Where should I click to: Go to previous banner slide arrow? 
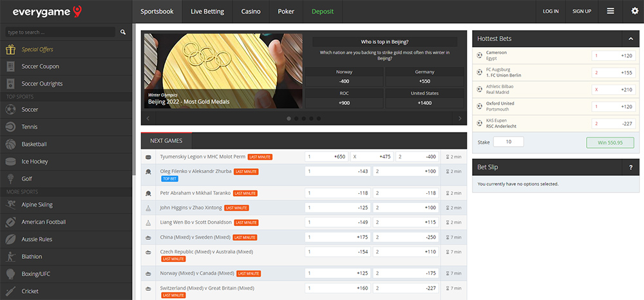pos(148,118)
